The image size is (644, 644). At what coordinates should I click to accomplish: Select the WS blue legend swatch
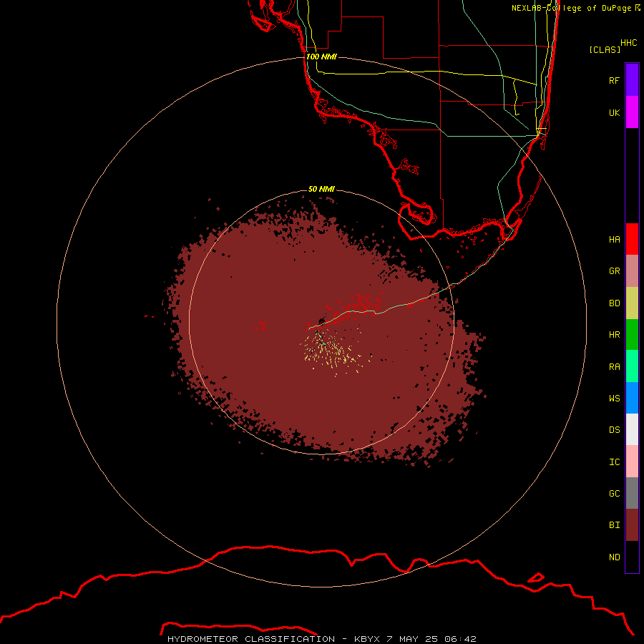coord(632,398)
